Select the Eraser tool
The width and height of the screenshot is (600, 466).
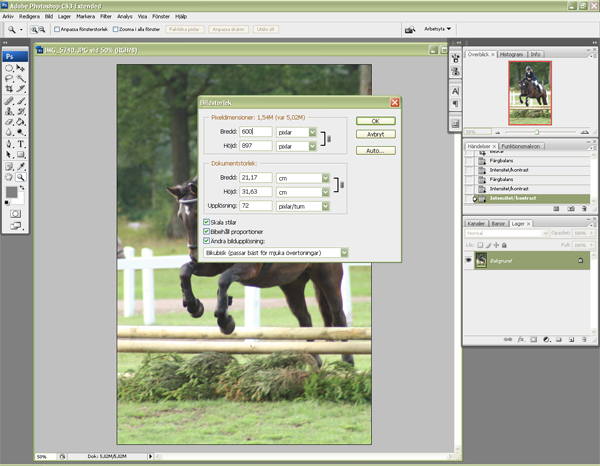tap(9, 122)
